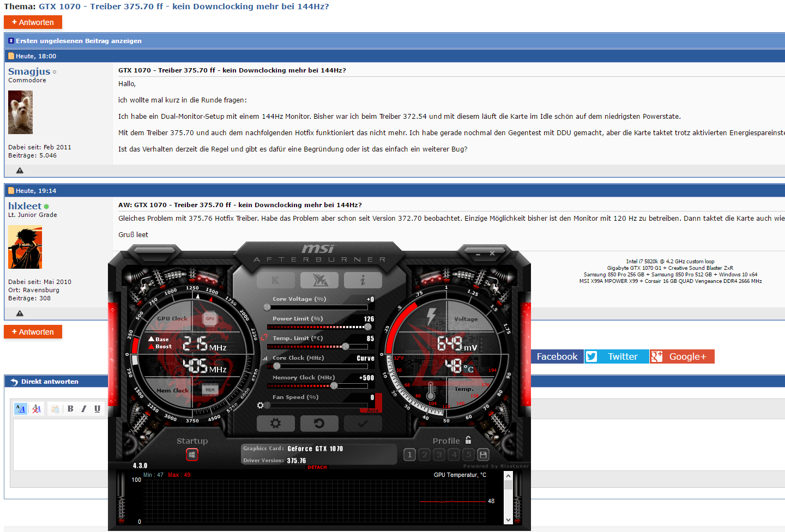The image size is (785, 532).
Task: Click Smagjus's dog avatar image
Action: tap(20, 112)
